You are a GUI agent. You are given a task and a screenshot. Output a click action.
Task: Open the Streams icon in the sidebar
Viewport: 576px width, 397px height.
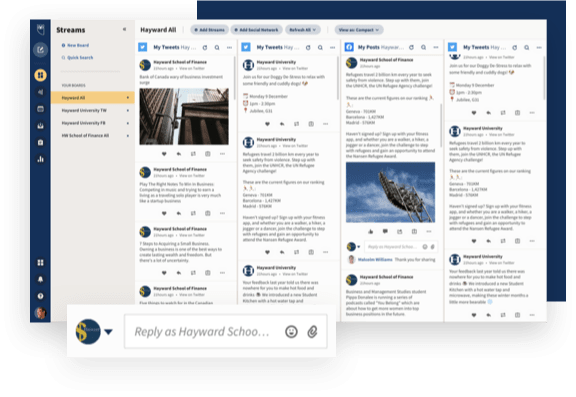click(40, 75)
